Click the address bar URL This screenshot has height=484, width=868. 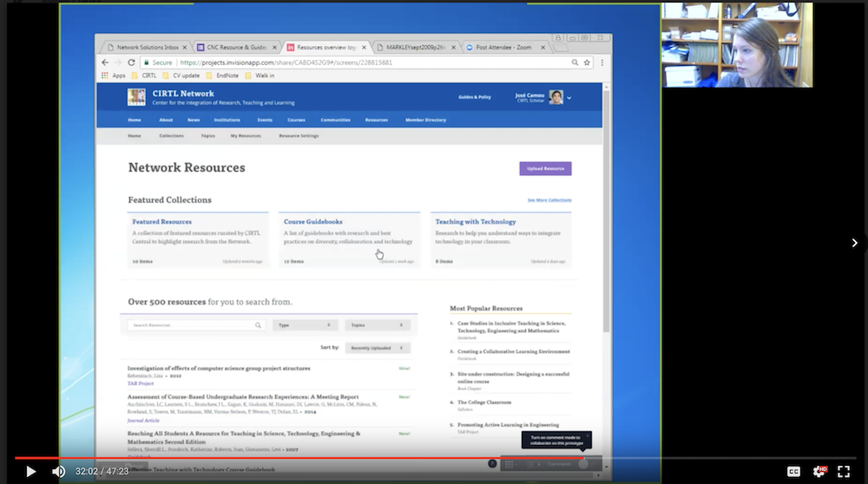286,62
